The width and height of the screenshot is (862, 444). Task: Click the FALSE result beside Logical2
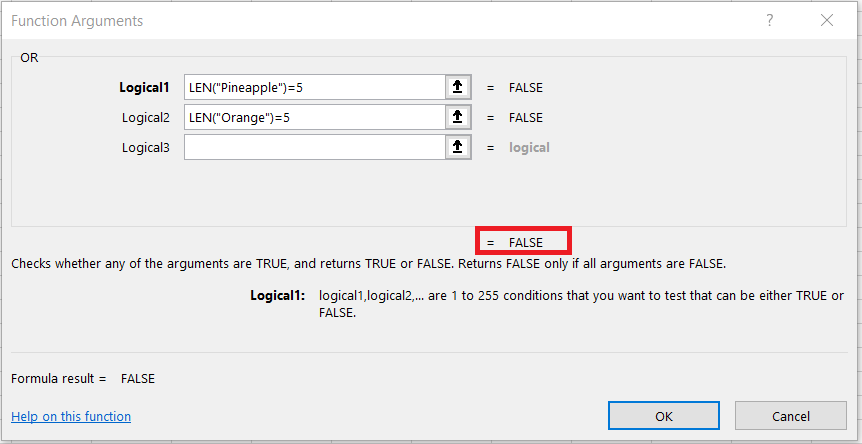coord(525,118)
